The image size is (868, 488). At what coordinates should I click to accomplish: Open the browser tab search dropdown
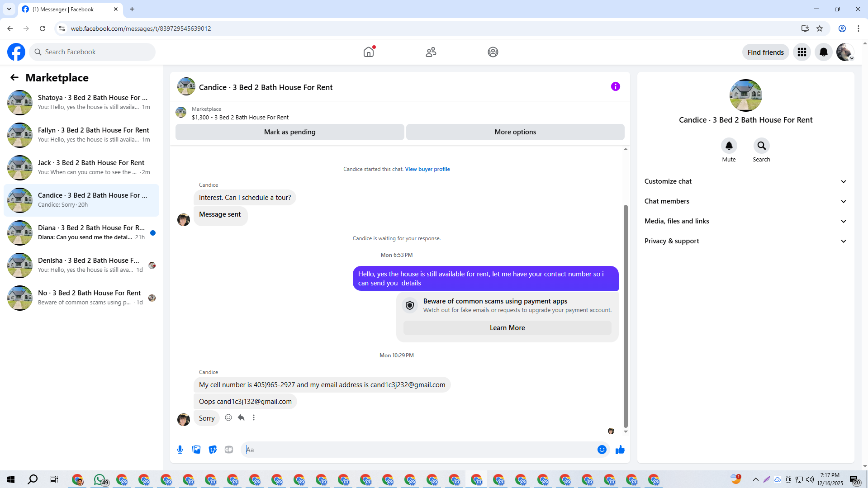click(x=9, y=9)
